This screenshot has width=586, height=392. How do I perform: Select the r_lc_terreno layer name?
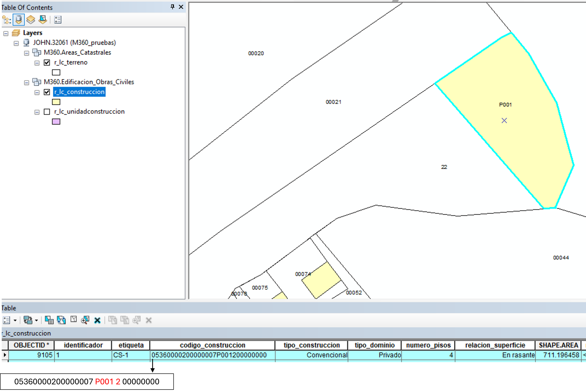71,62
